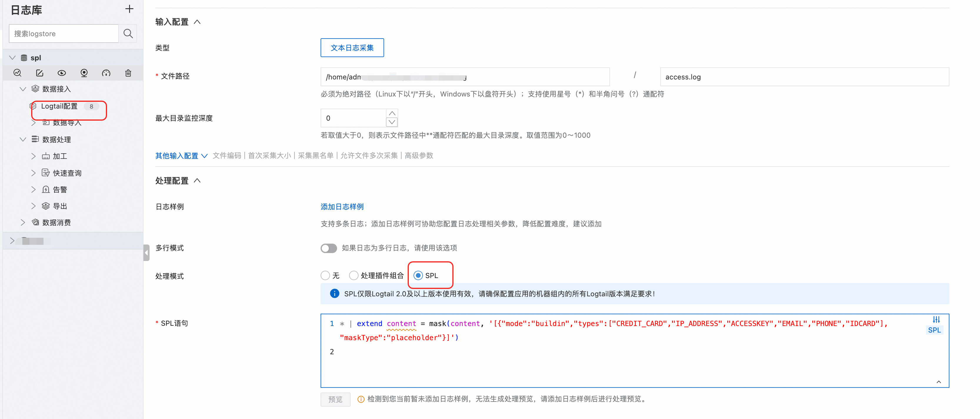Click the 文本日志采集 type button
The height and width of the screenshot is (419, 980).
click(x=352, y=48)
